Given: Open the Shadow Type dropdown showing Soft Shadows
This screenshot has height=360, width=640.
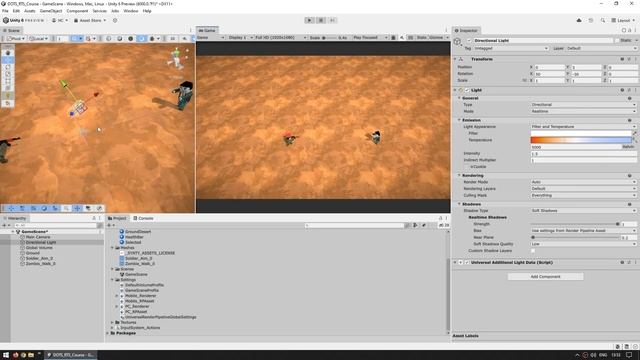Looking at the screenshot, I should [x=584, y=211].
